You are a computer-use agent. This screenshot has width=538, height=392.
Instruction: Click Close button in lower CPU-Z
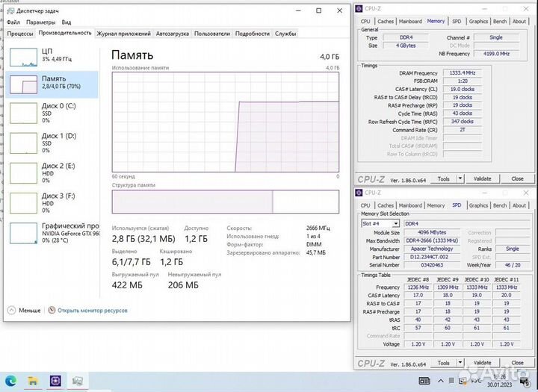(x=517, y=362)
